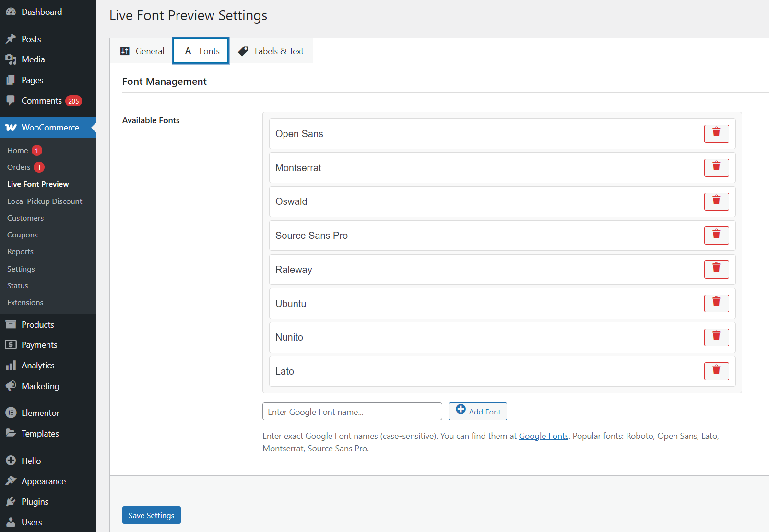769x532 pixels.
Task: Open the Dashboard gauge icon
Action: (11, 11)
